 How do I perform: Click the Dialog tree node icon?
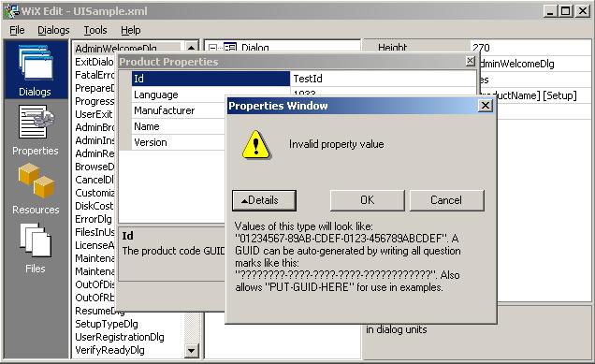(x=230, y=47)
